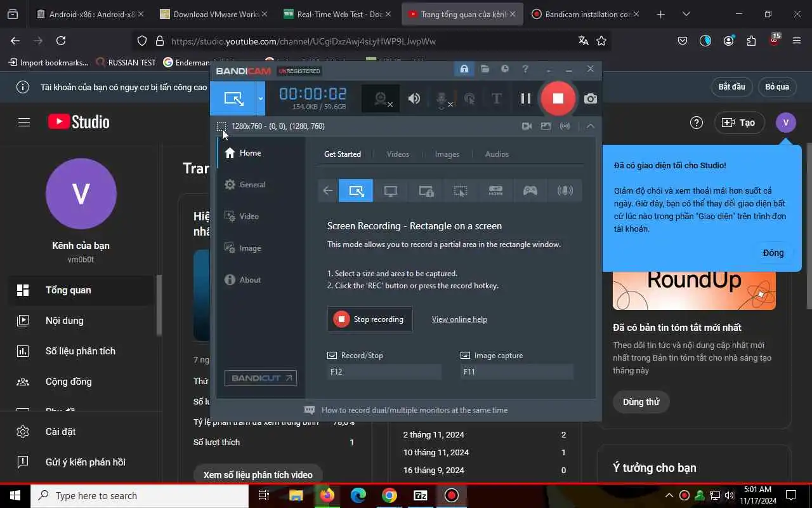
Task: Open Chrome icon in Windows taskbar
Action: [390, 495]
